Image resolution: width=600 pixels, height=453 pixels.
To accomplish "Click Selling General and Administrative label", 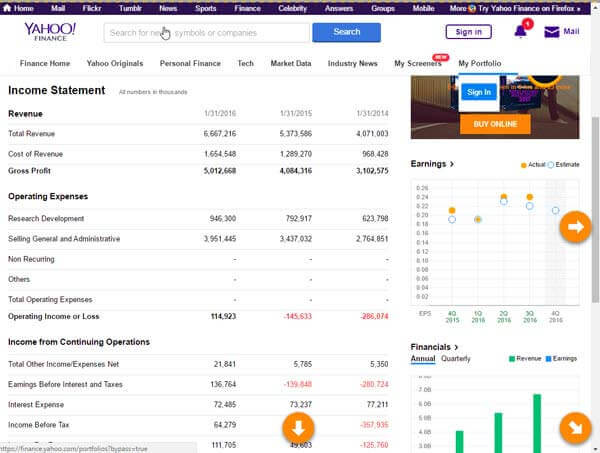I will 64,239.
